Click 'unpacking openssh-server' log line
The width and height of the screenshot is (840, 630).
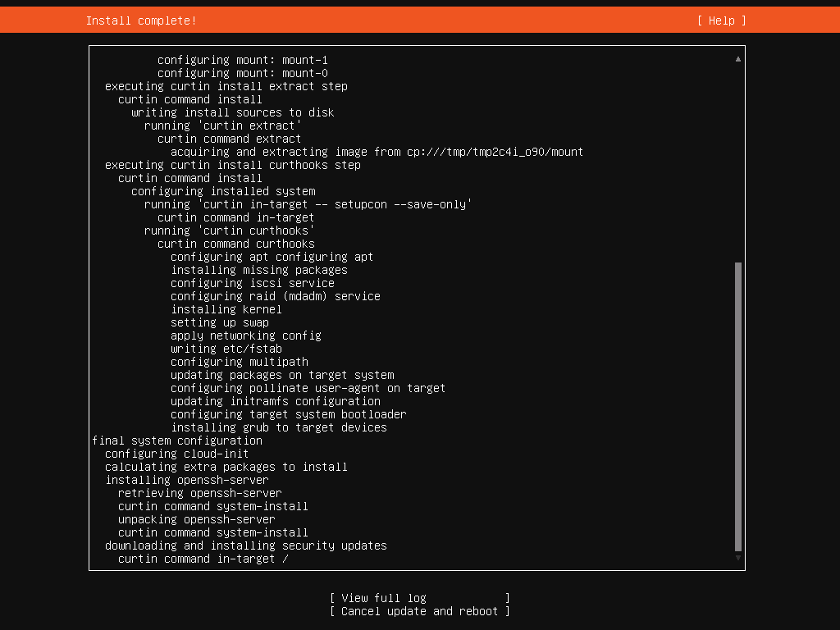[x=197, y=519]
